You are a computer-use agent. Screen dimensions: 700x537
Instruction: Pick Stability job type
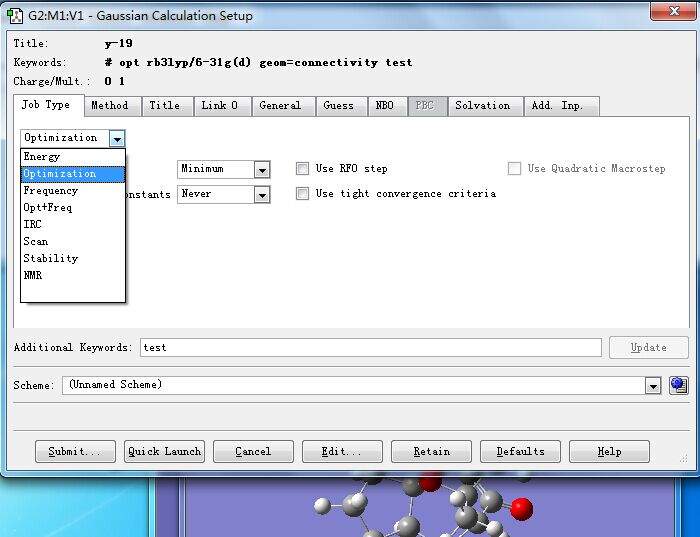(73, 258)
